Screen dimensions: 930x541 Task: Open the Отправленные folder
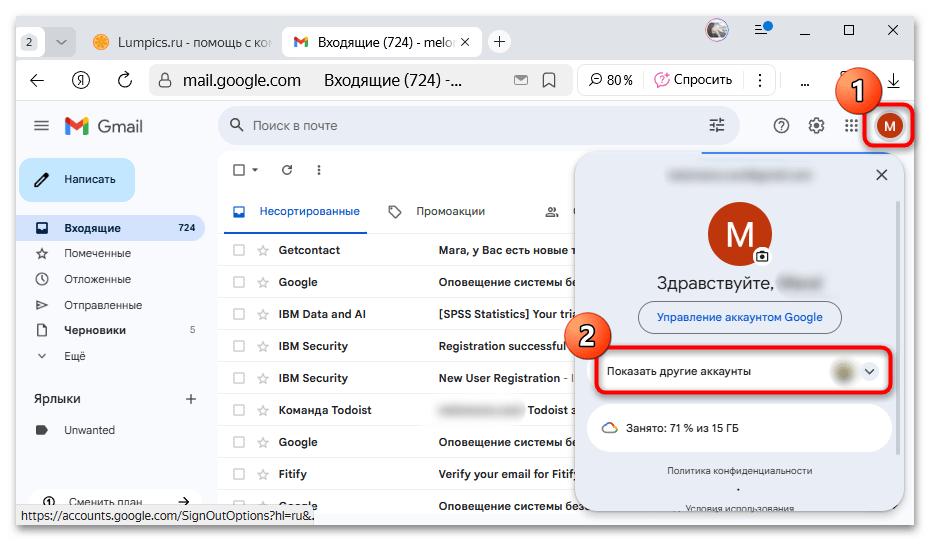click(103, 305)
